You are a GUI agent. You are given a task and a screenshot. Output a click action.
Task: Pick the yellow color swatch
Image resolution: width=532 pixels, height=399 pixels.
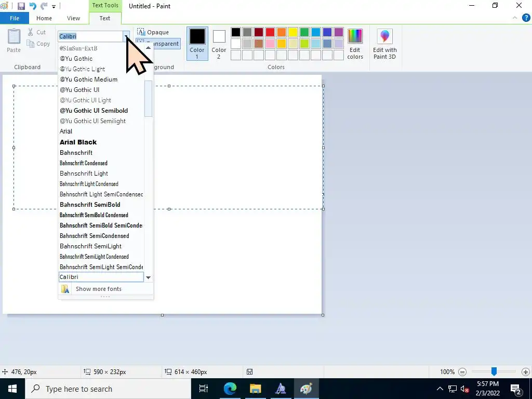[x=293, y=32]
